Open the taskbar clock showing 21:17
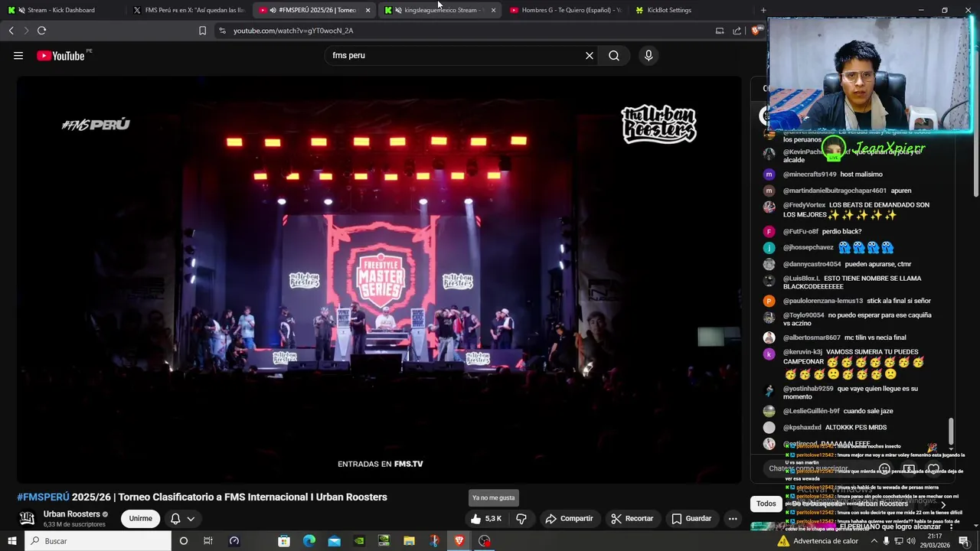 coord(935,541)
